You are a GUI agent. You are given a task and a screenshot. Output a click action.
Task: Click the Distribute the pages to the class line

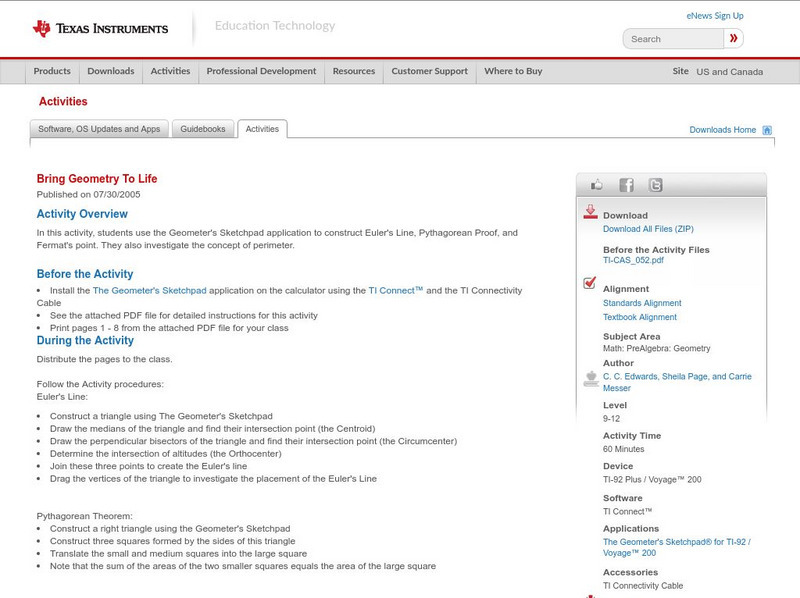pos(105,359)
